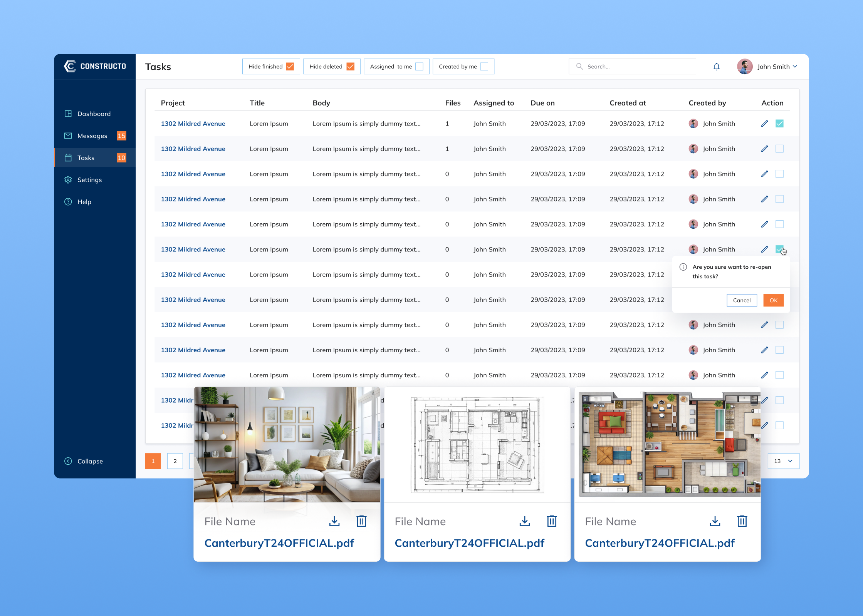Confirm reopening the task with OK
863x616 pixels.
pyautogui.click(x=773, y=300)
